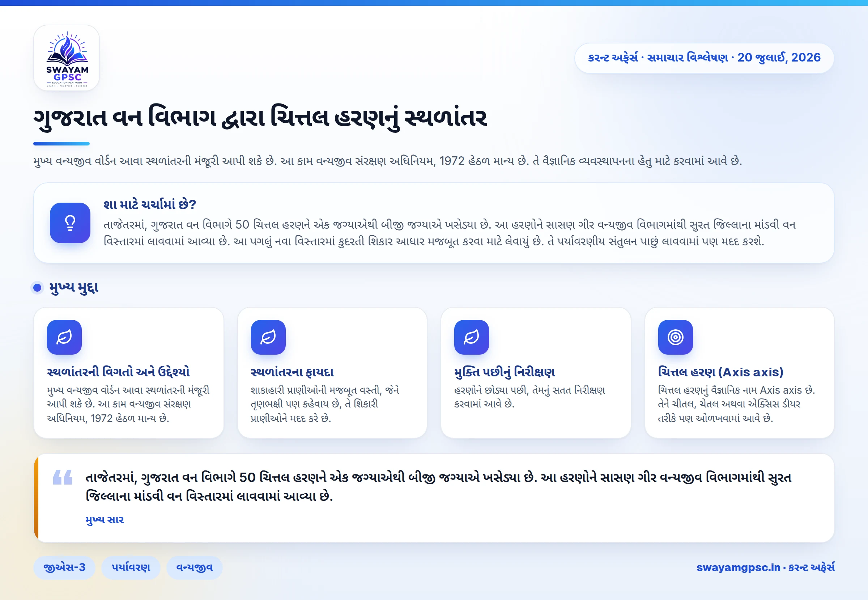Select the જીએસ-3 tag
Screen dimensions: 868x600
(x=64, y=567)
